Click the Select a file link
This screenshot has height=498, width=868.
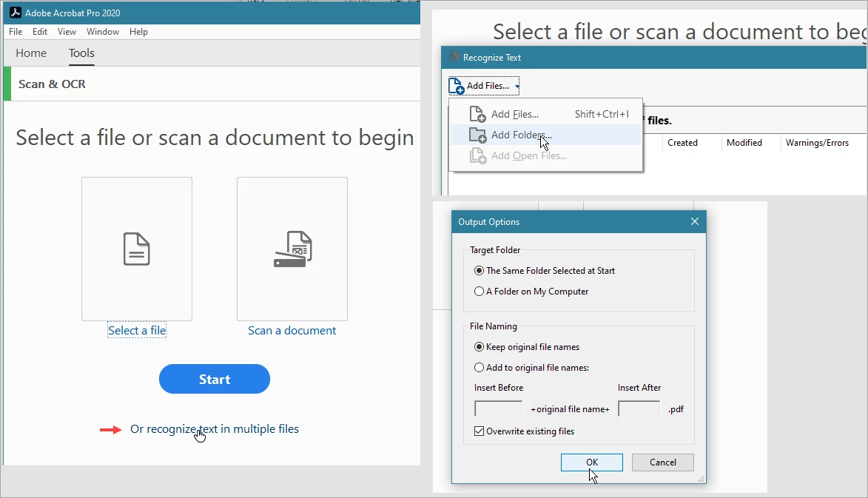point(137,330)
